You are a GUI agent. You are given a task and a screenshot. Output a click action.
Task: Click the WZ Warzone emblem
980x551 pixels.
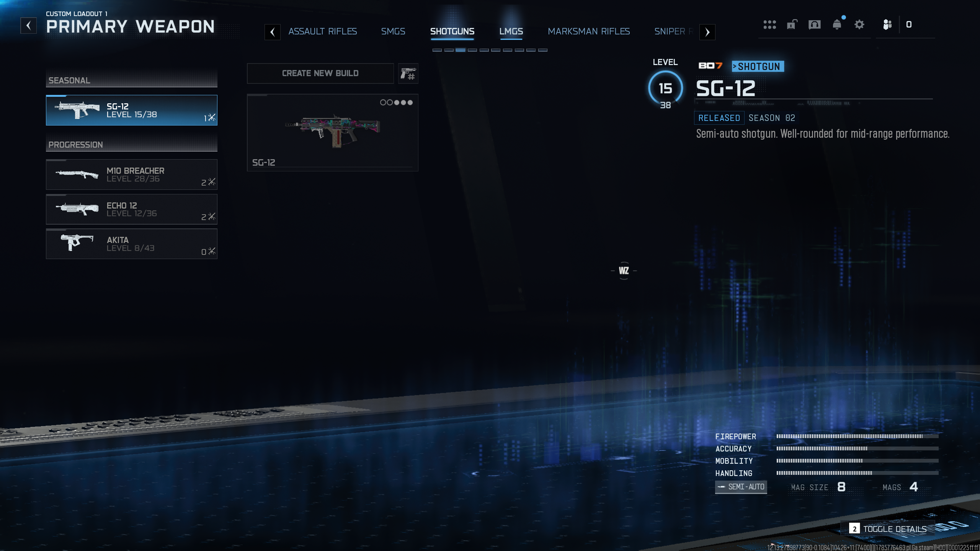click(624, 271)
